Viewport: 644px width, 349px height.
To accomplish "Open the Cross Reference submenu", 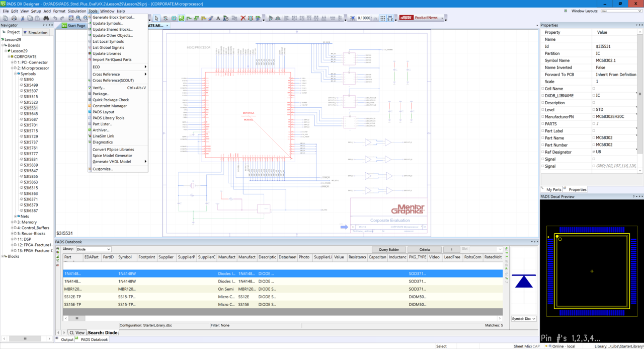I will [118, 74].
